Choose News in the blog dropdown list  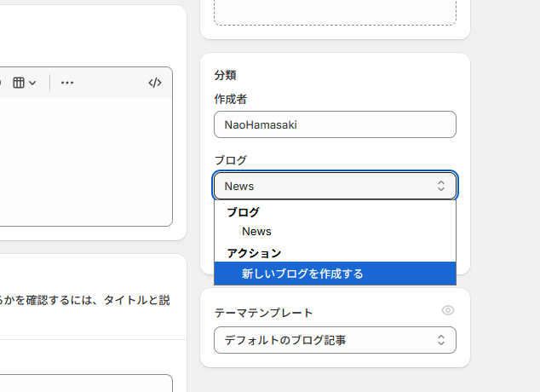[335, 232]
